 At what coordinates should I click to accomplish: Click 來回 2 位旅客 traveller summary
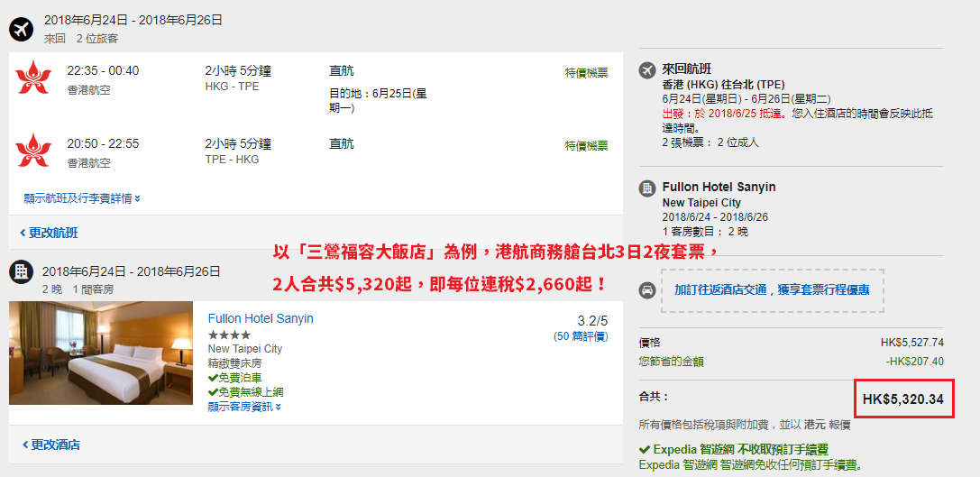click(x=81, y=39)
